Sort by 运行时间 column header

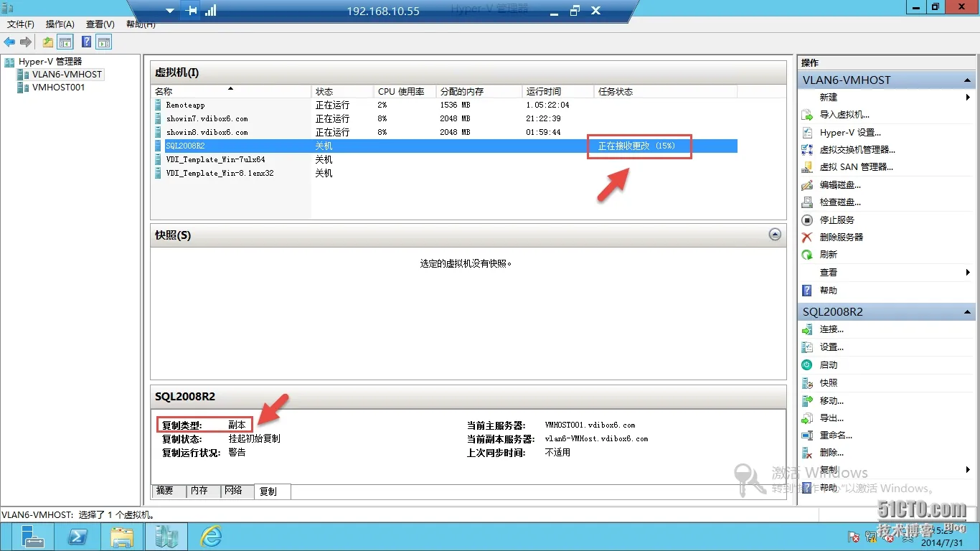click(558, 92)
